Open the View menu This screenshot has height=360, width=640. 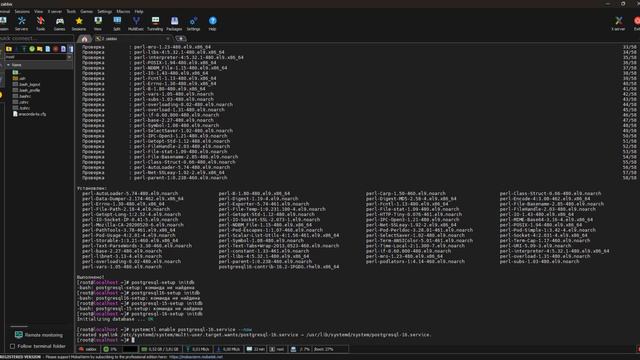38,11
